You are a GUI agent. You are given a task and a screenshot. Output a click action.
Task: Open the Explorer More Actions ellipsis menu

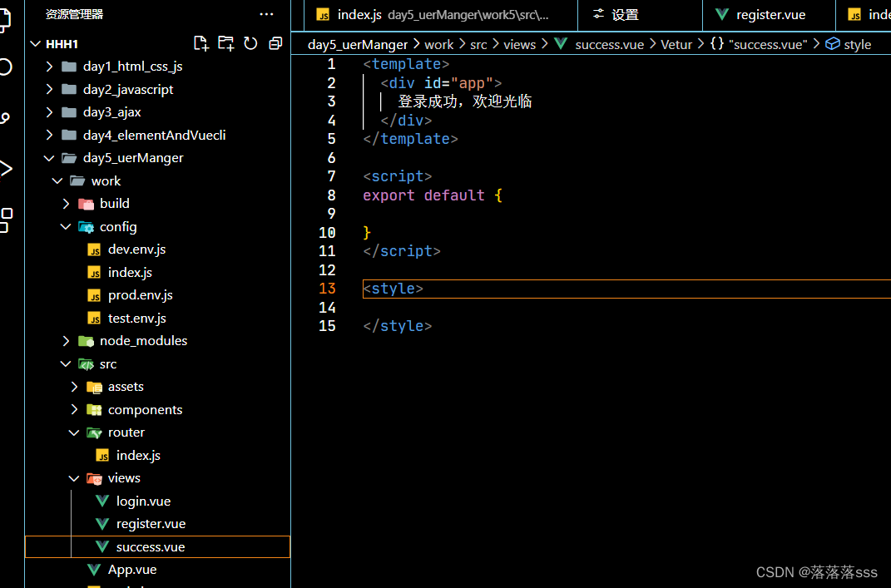266,14
